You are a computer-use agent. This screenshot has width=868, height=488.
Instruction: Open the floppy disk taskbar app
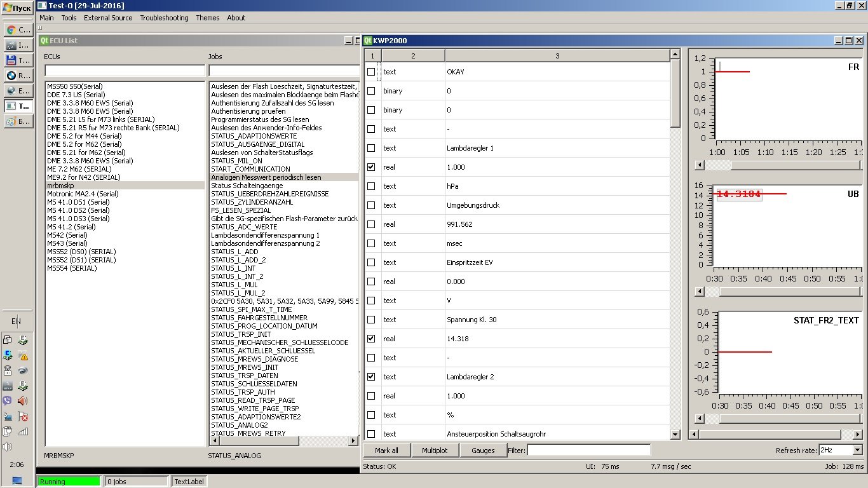click(x=17, y=60)
